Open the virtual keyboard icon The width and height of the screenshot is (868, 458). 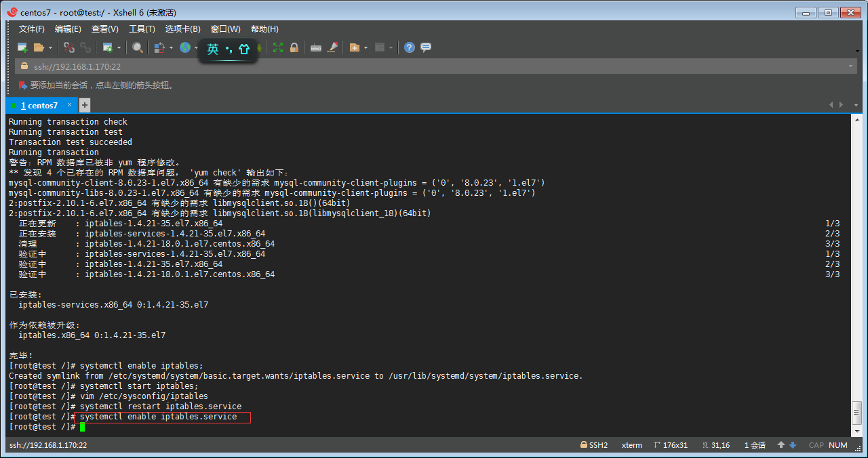coord(315,47)
